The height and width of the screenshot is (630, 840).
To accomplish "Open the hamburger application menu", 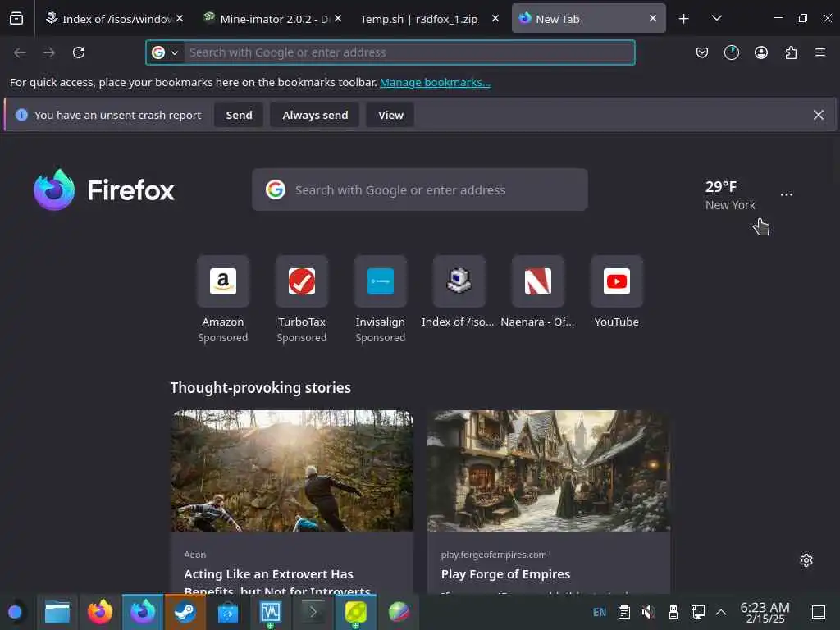I will tap(820, 52).
